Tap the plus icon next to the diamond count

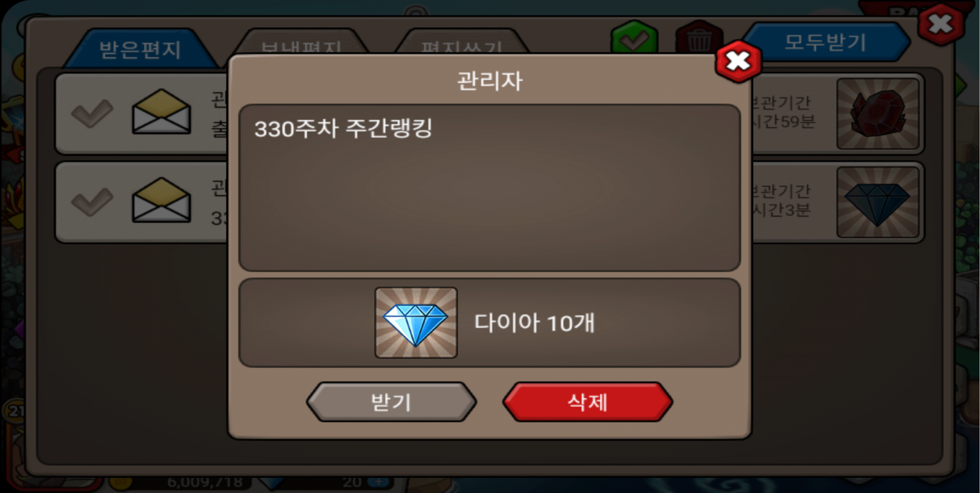pyautogui.click(x=378, y=482)
